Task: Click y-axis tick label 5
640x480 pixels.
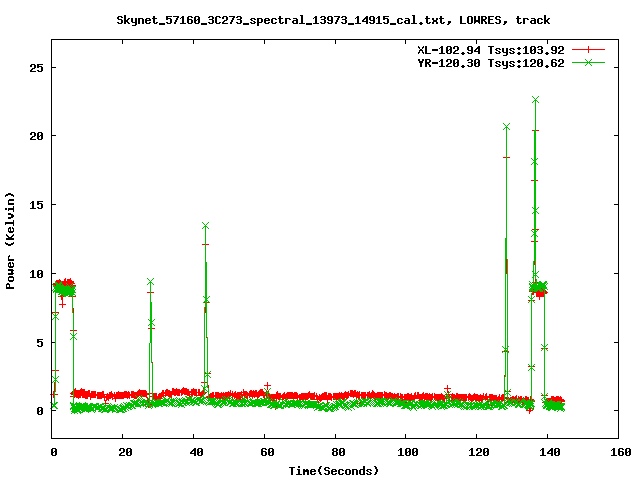Action: pos(40,343)
